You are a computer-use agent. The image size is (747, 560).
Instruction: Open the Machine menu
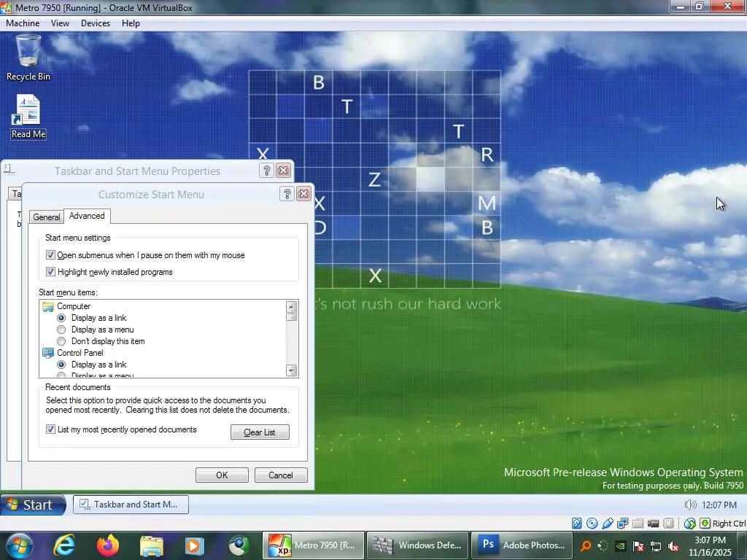tap(23, 23)
